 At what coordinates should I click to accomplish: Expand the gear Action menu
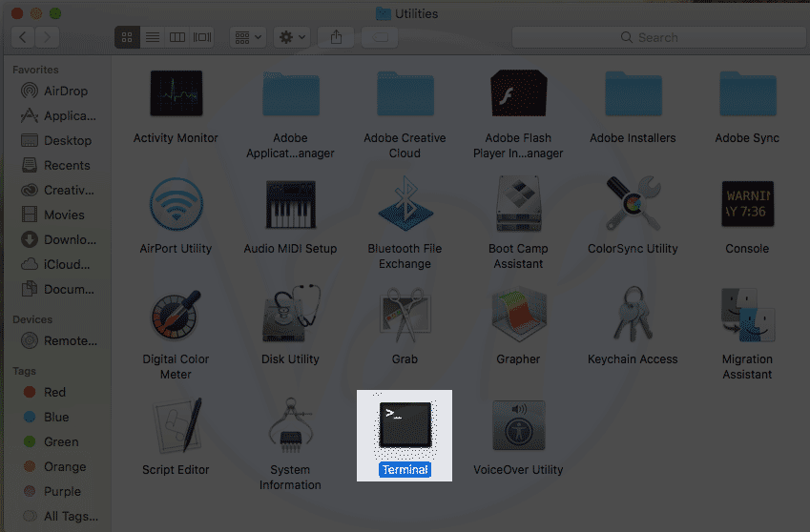(291, 37)
